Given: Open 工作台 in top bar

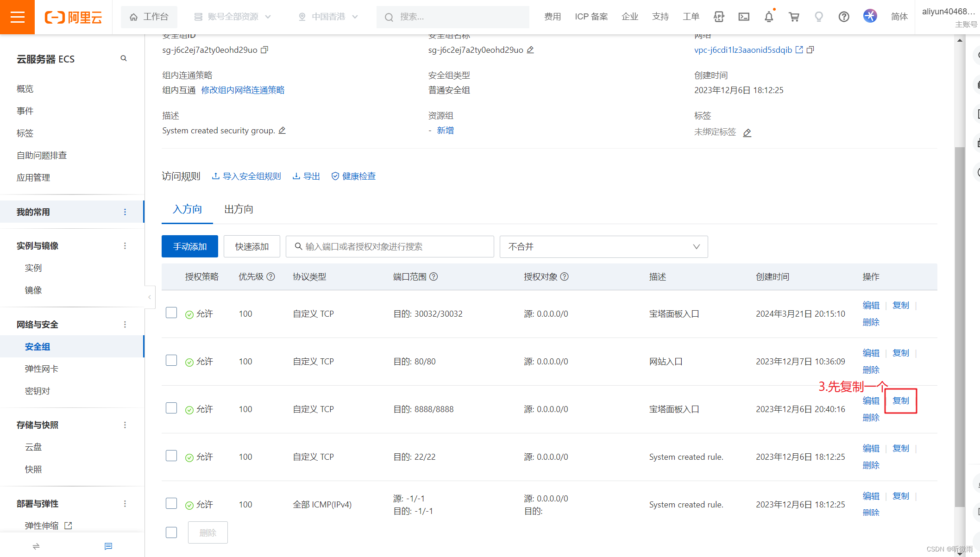Looking at the screenshot, I should point(149,17).
